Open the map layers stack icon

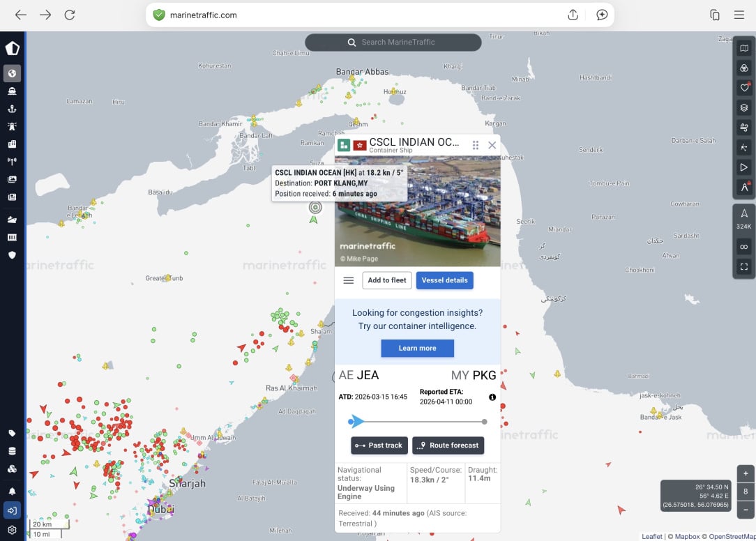[744, 107]
